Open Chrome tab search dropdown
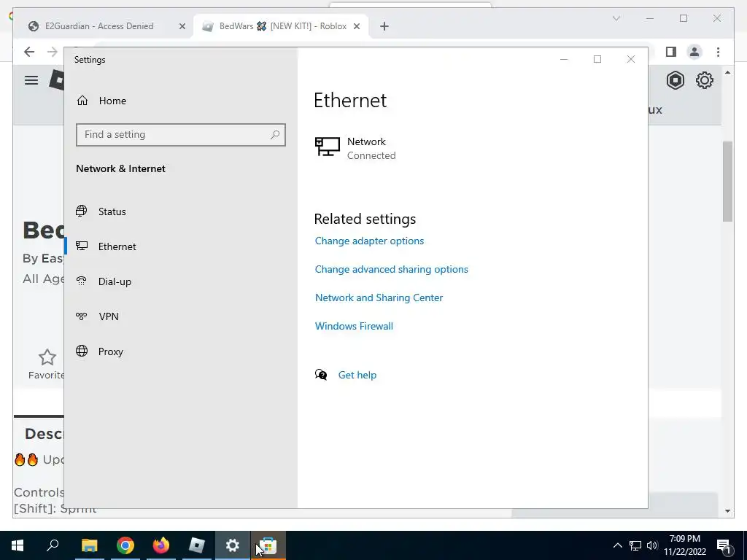Screen dimensions: 747x560 pyautogui.click(x=616, y=18)
